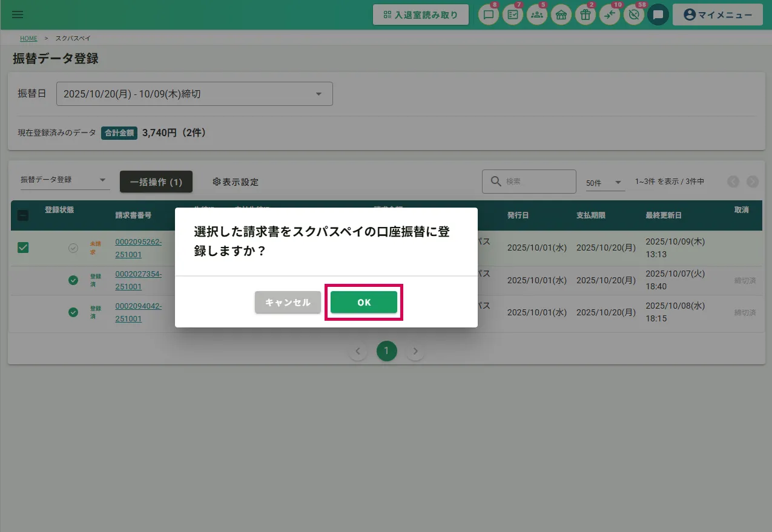Open the マイメニュー menu
Image resolution: width=772 pixels, height=532 pixels.
pyautogui.click(x=718, y=15)
